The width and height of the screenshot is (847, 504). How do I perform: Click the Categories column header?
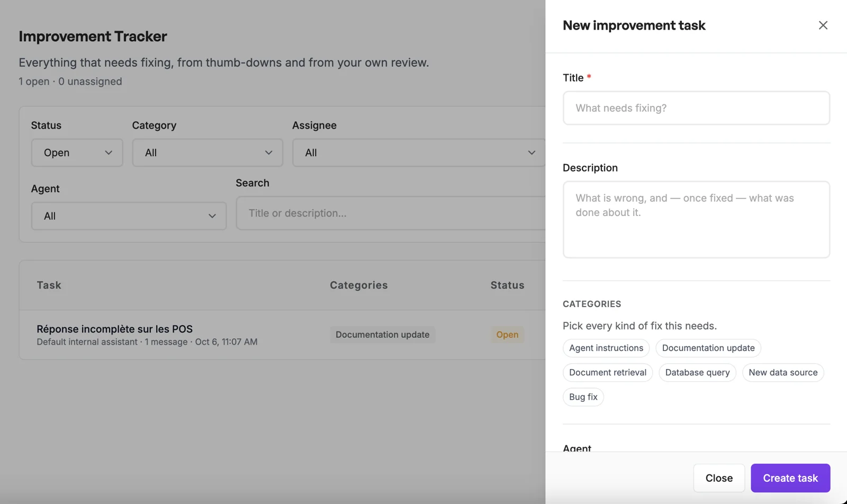(359, 285)
